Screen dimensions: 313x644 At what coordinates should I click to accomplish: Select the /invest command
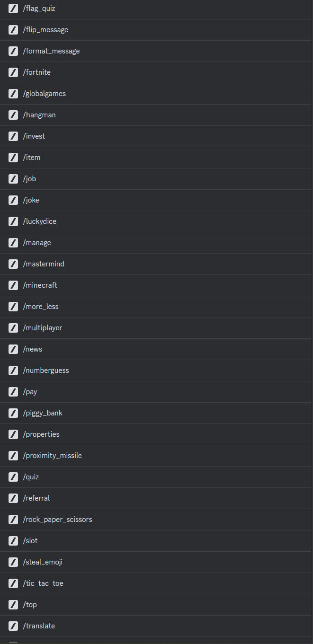click(x=156, y=136)
